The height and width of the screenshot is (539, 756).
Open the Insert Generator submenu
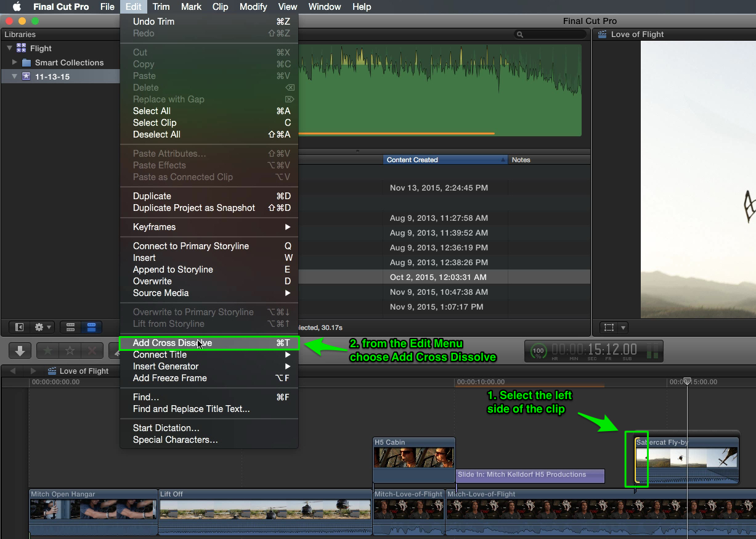click(209, 366)
